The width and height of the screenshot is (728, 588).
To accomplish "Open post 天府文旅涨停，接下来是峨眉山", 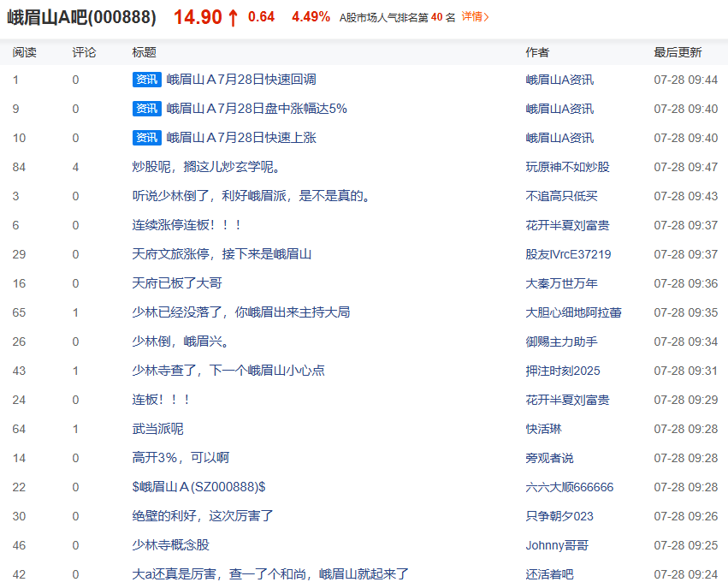I will coord(222,254).
